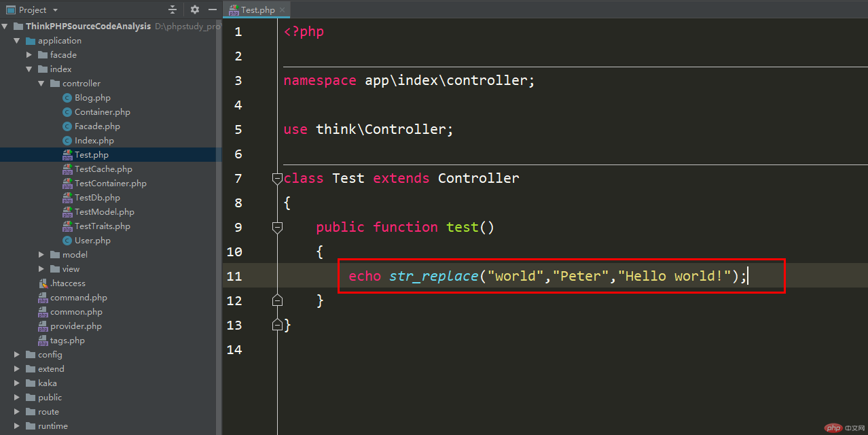Screen dimensions: 868x435
Task: Open Container.php in the project tree
Action: coord(103,111)
